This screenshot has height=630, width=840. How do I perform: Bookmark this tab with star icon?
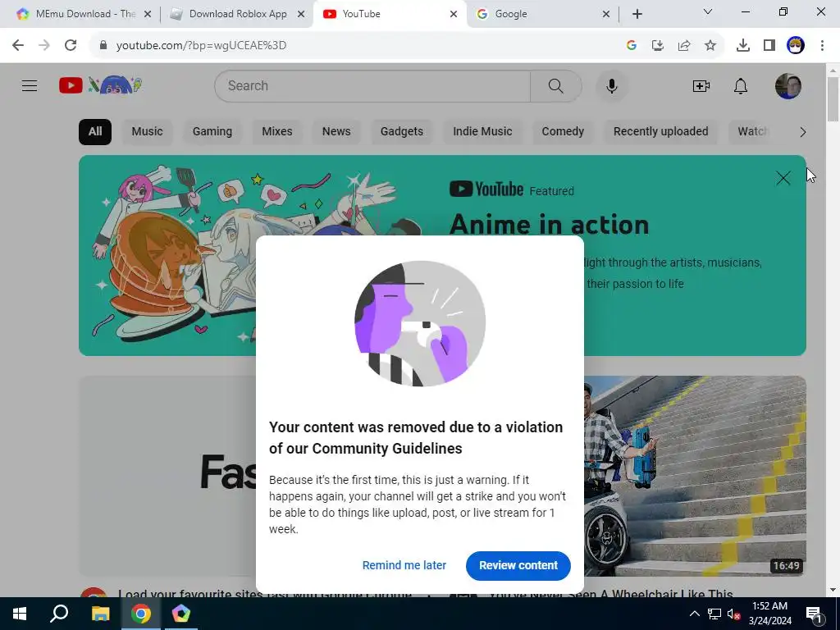tap(710, 45)
